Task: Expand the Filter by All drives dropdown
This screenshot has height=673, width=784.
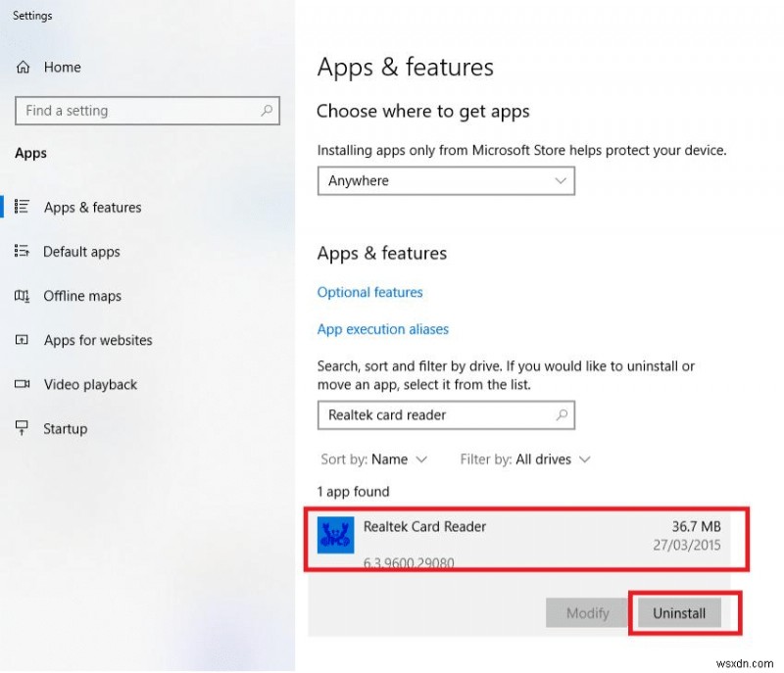Action: (x=526, y=459)
